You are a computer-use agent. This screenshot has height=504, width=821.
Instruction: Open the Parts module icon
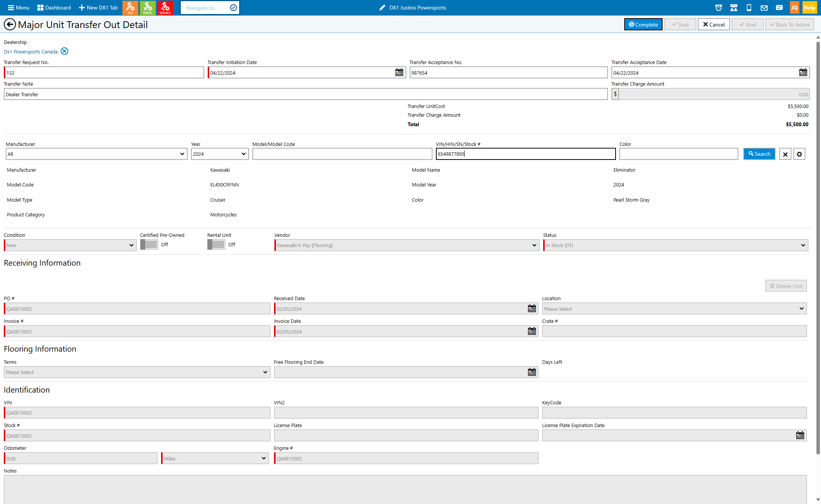(x=147, y=8)
